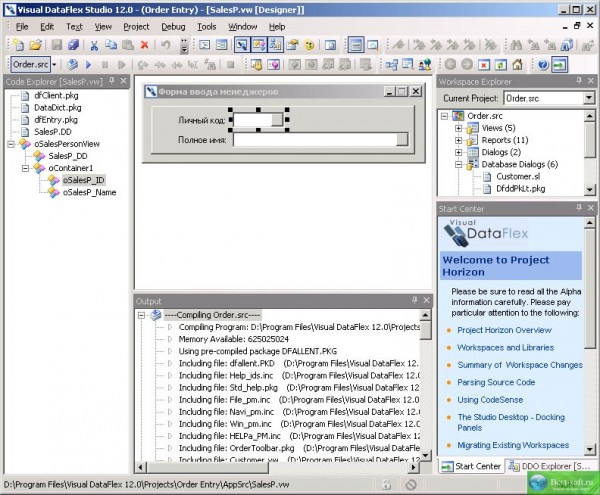Collapse the Database Dialogs (6) node
Viewport: 600px width, 495px height.
[459, 164]
